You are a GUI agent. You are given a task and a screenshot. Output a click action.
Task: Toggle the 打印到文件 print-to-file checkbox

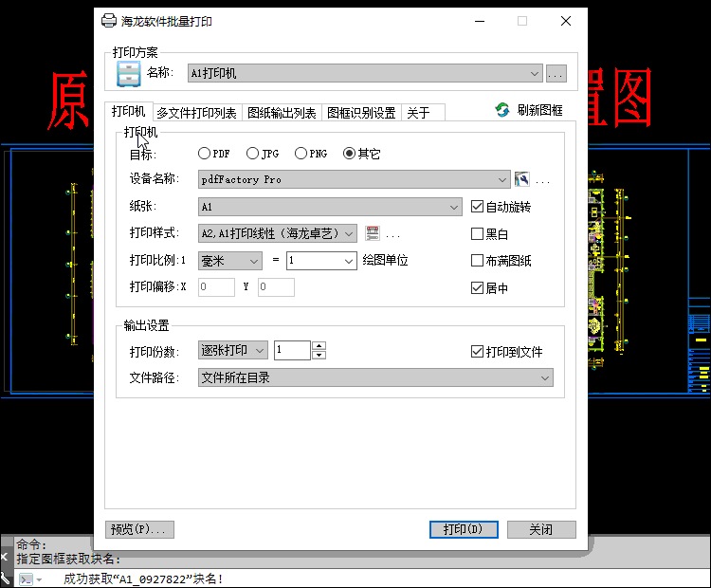tap(478, 352)
